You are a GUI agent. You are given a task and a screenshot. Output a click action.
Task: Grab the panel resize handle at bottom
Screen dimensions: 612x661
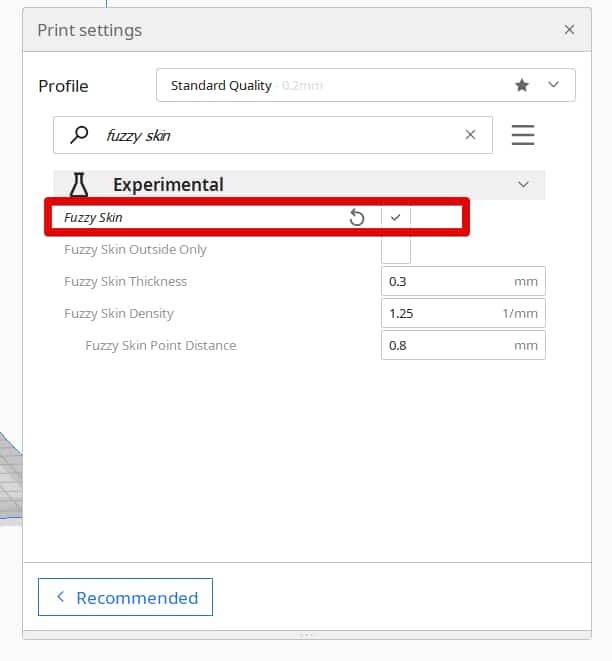point(307,635)
